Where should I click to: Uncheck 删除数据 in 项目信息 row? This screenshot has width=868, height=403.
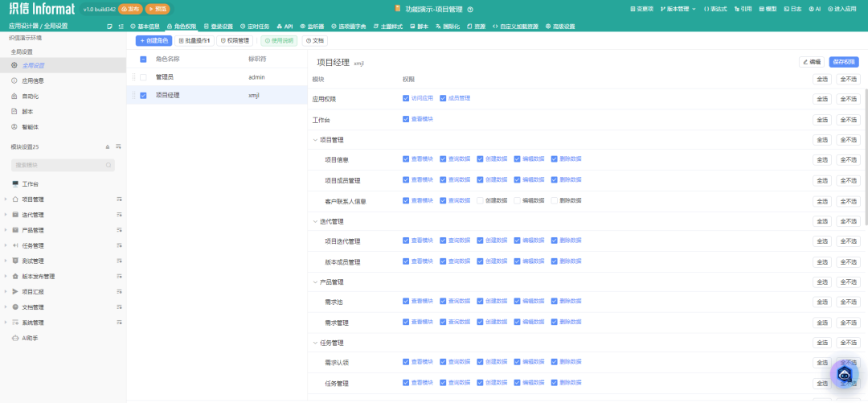(554, 159)
